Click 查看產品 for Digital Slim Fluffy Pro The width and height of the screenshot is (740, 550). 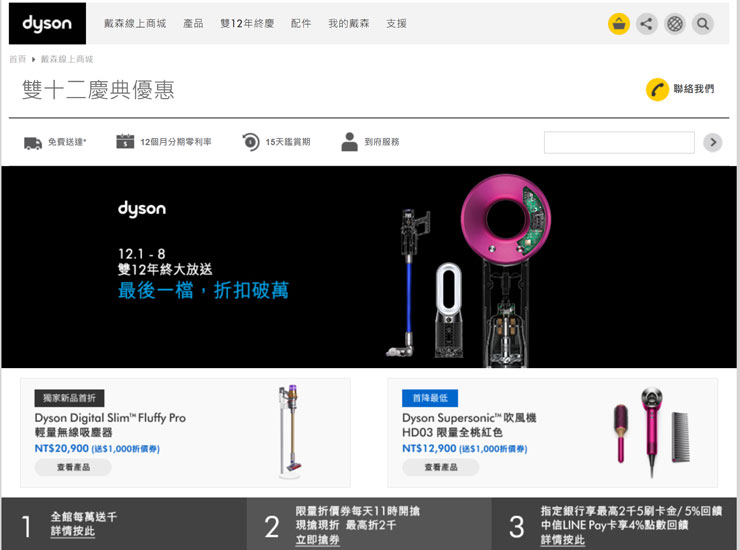[73, 467]
